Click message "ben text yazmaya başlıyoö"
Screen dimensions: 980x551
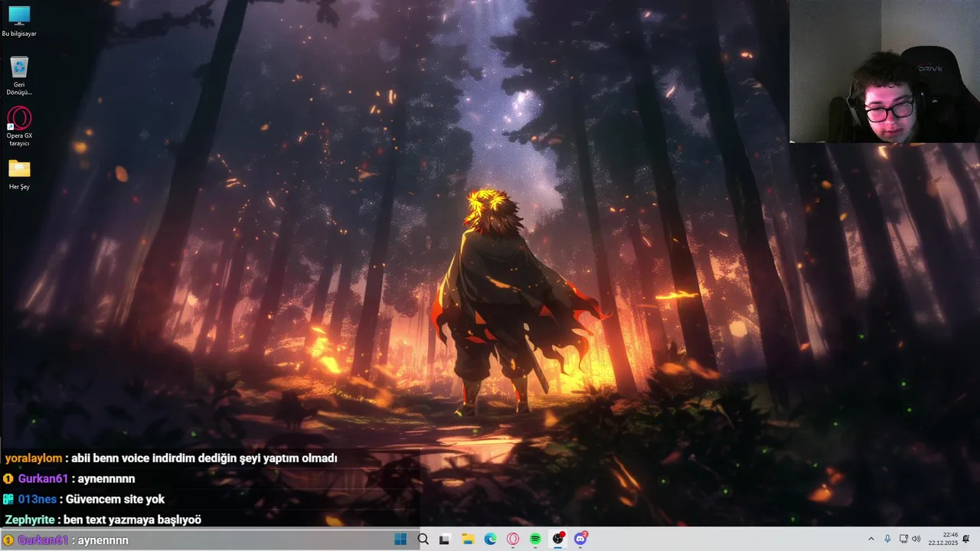tap(132, 520)
